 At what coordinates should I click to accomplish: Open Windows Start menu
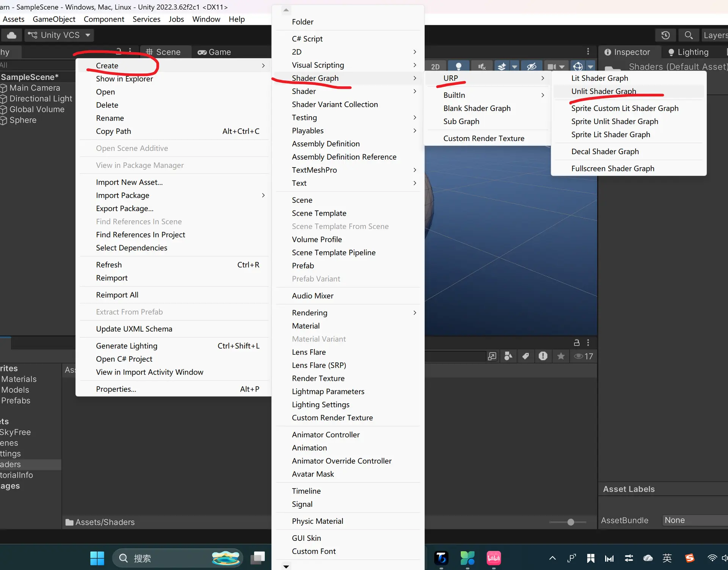click(97, 558)
